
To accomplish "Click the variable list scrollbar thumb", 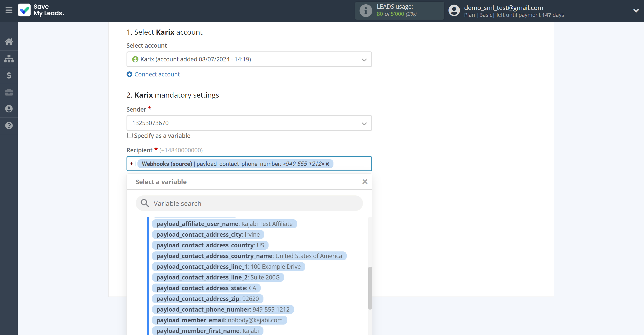I will click(x=370, y=288).
